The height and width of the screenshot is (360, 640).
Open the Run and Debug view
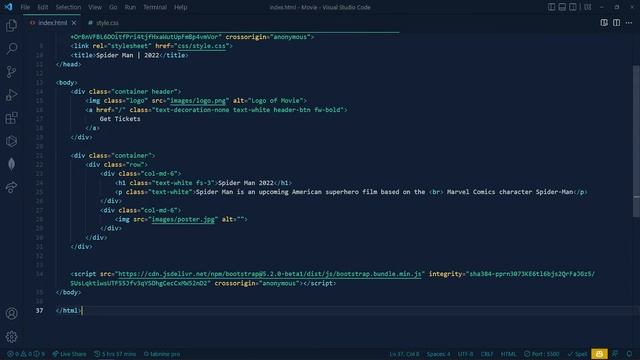[11, 95]
